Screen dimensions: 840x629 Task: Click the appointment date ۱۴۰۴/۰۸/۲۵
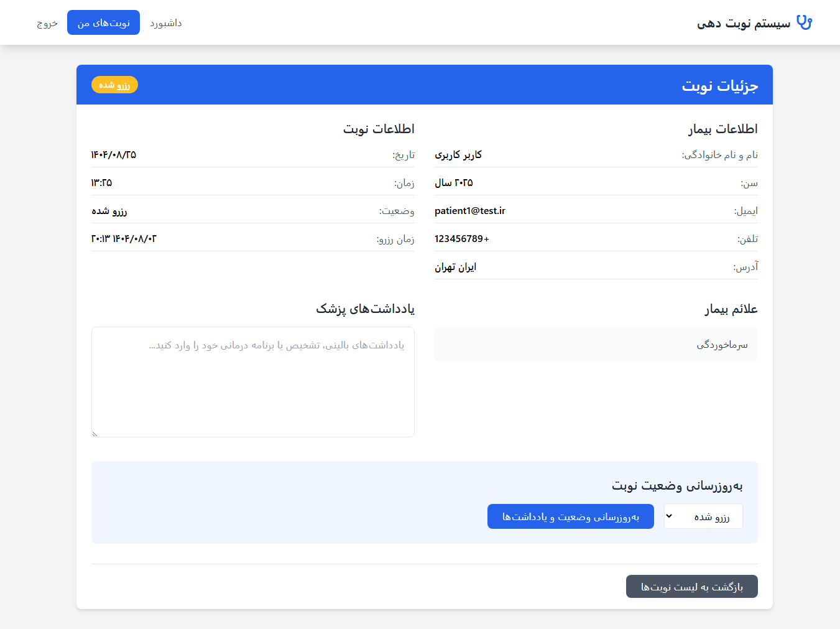pos(114,155)
